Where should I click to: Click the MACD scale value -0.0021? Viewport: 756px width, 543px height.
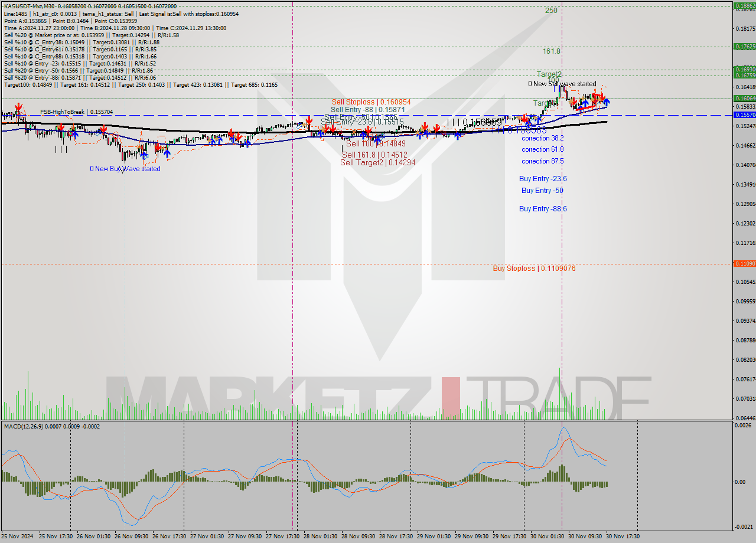coord(744,526)
